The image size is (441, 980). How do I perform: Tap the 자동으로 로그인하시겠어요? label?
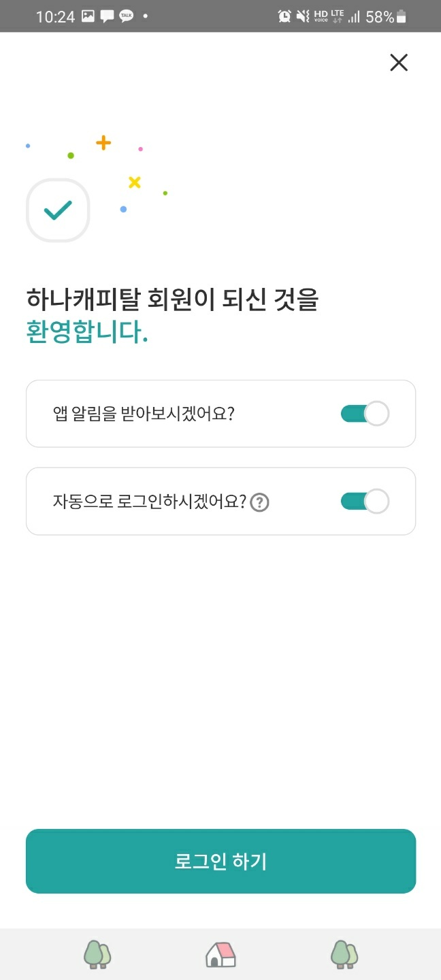[x=149, y=502]
